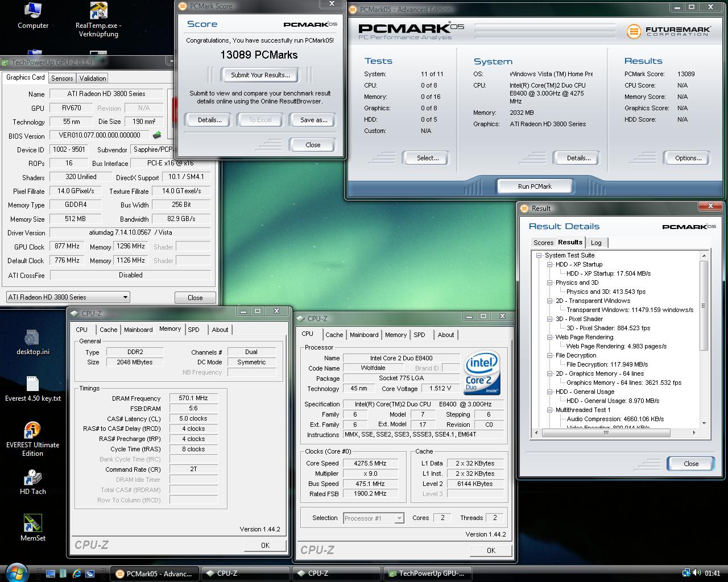Open the Windows Start orb
This screenshot has height=582, width=728.
pyautogui.click(x=15, y=573)
